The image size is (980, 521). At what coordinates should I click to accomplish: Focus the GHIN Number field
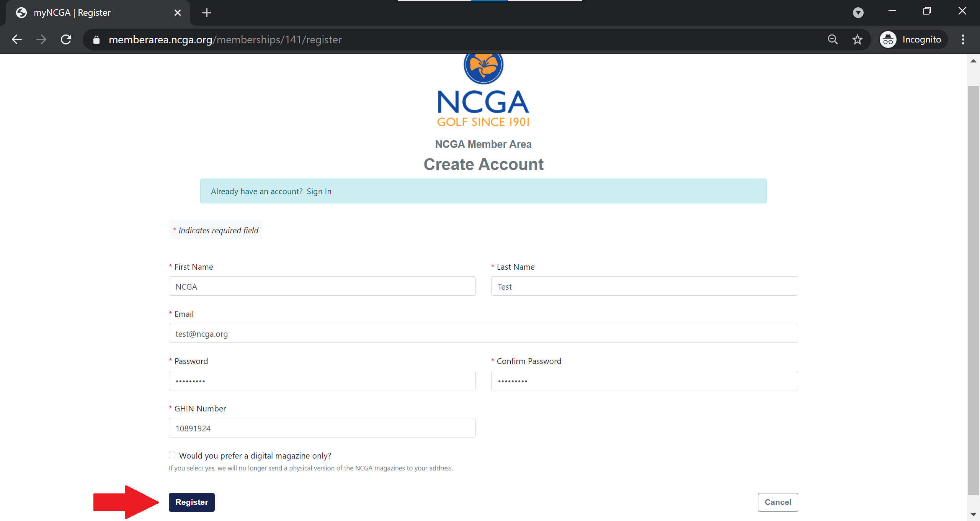click(x=322, y=428)
